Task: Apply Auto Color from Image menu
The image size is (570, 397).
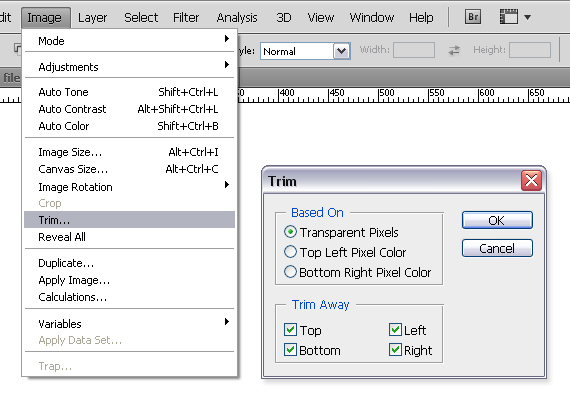Action: point(129,126)
